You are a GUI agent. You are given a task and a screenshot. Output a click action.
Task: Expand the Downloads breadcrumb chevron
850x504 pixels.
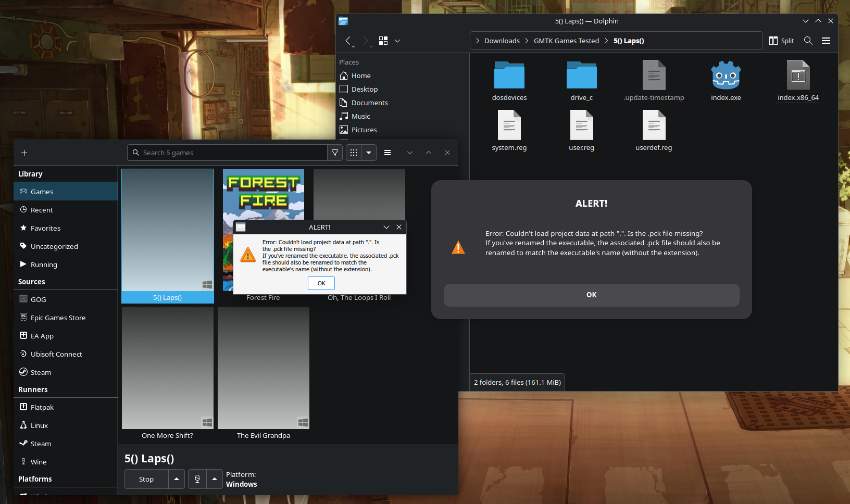(x=527, y=41)
